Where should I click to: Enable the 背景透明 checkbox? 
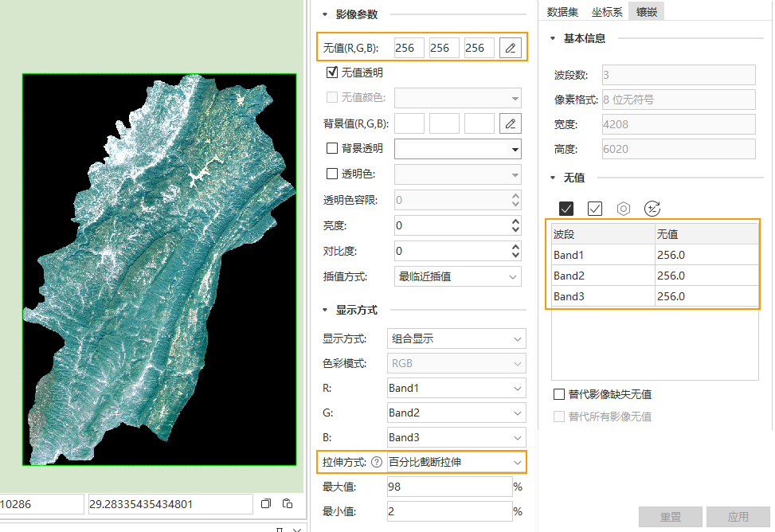coord(332,148)
